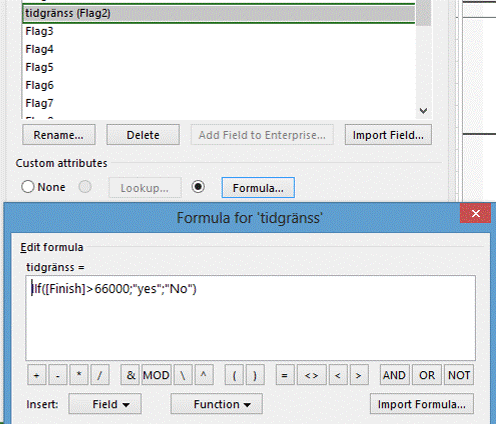Image resolution: width=496 pixels, height=424 pixels.
Task: Insert the AND operator
Action: 394,375
